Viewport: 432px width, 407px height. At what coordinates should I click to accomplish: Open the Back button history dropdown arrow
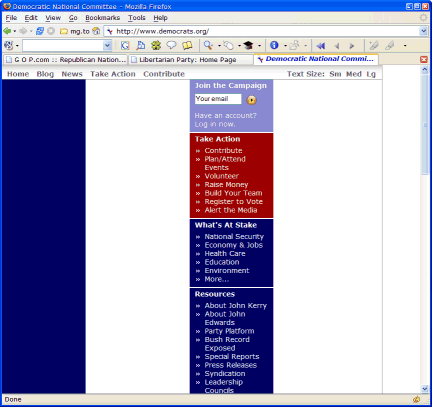tap(15, 32)
